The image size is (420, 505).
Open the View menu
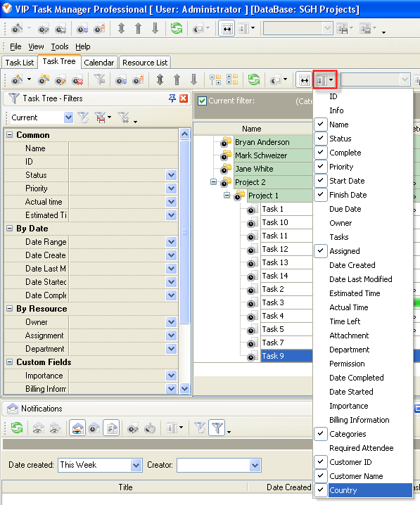pyautogui.click(x=36, y=46)
